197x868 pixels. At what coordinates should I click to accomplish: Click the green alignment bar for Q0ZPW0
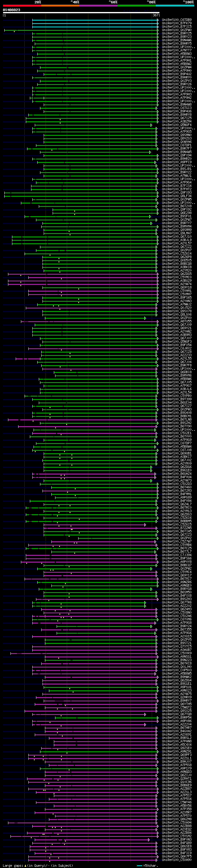[x=81, y=30]
